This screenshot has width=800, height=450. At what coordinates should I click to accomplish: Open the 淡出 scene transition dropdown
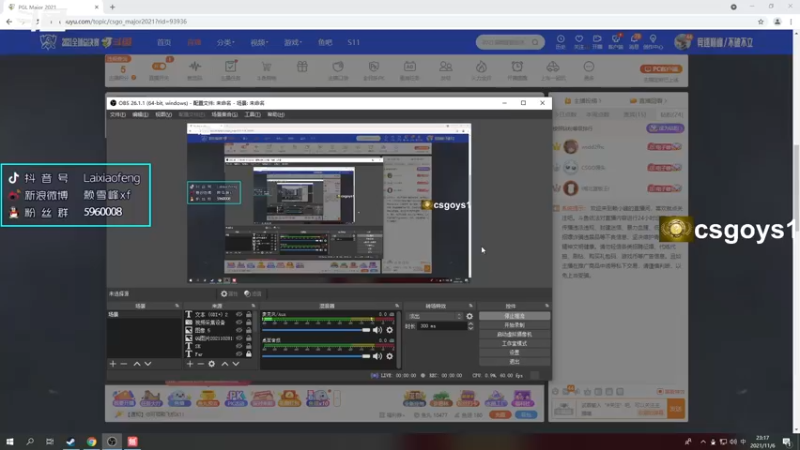click(434, 316)
